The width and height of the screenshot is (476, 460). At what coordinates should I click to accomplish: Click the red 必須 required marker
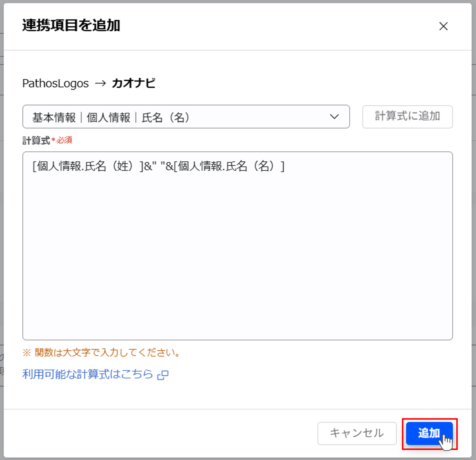[x=64, y=140]
